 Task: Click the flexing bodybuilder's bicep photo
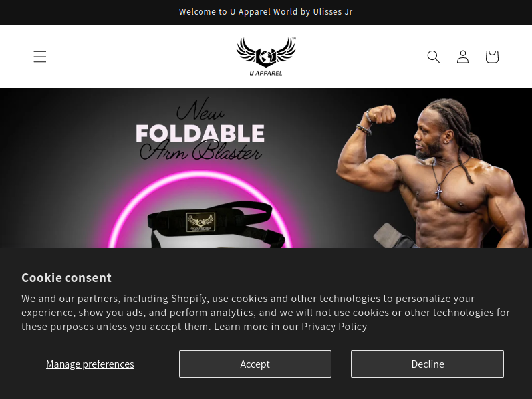tap(368, 164)
